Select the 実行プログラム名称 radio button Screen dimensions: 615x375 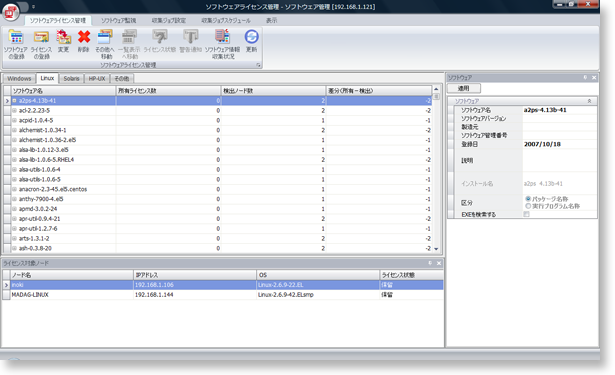[x=528, y=206]
